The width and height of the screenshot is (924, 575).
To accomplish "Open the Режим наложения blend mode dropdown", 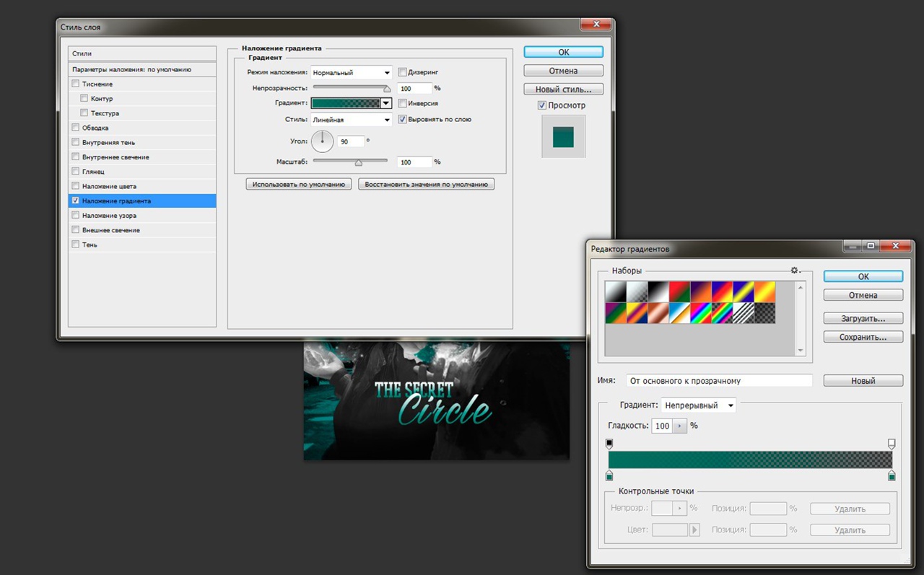I will [351, 72].
